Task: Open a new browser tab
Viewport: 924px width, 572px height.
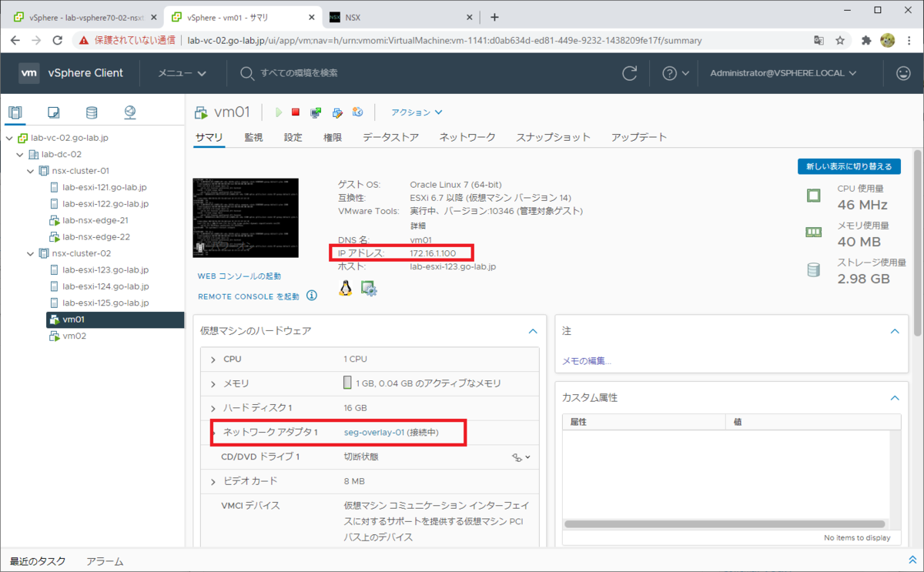Action: [494, 17]
